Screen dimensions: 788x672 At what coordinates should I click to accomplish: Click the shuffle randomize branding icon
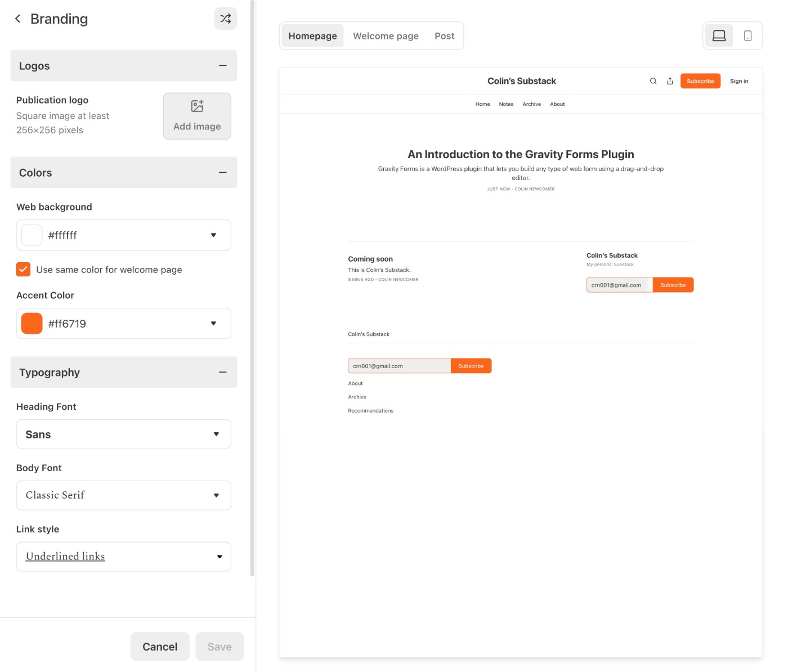tap(225, 19)
